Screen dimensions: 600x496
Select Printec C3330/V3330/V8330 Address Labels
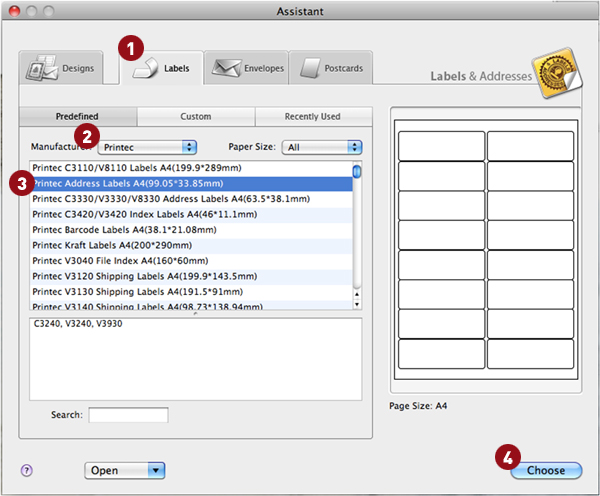coord(191,199)
